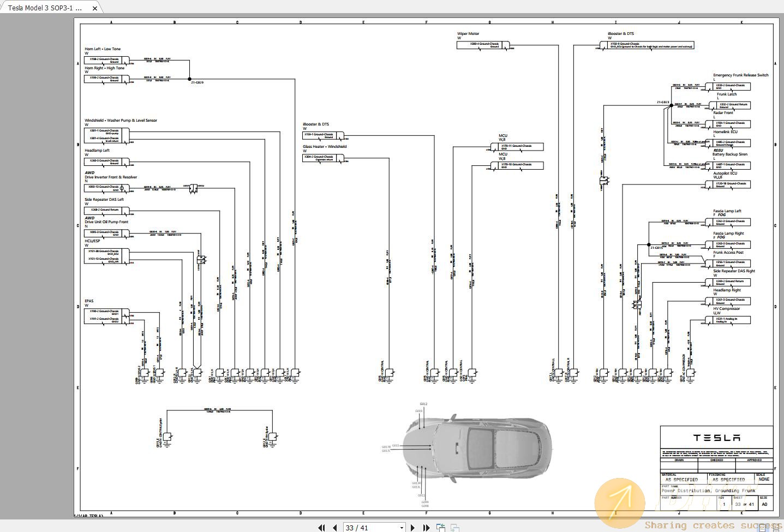Screen dimensions: 784x532
Task: Click 'APPROVED' cell in title block
Action: [x=754, y=461]
